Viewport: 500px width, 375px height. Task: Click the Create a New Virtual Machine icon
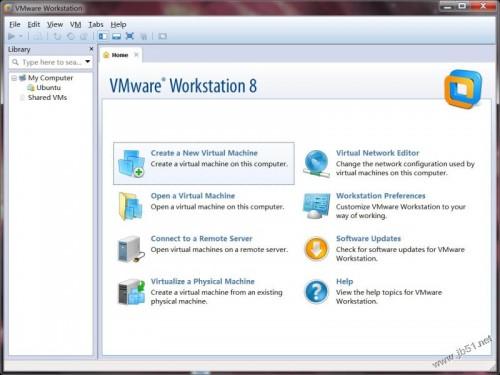(x=131, y=163)
